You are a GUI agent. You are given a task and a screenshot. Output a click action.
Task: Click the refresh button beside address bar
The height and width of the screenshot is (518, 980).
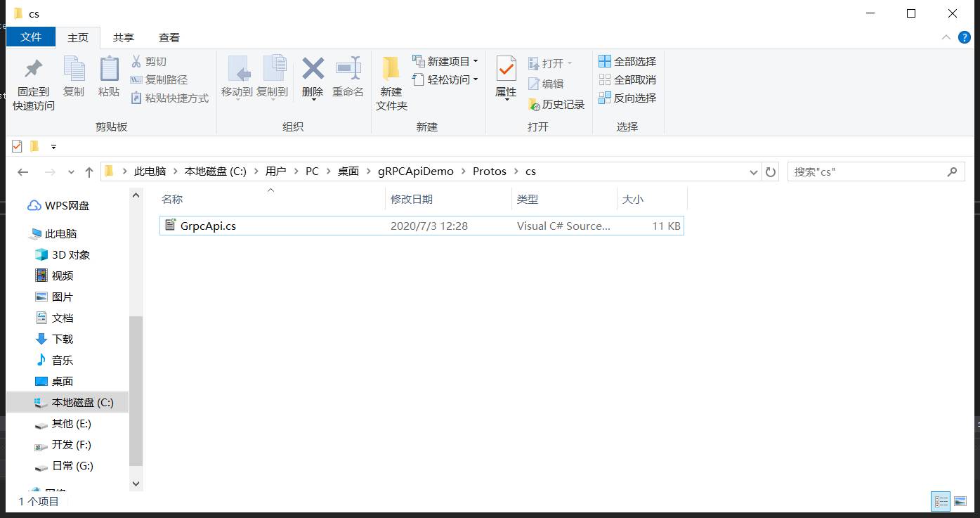771,171
